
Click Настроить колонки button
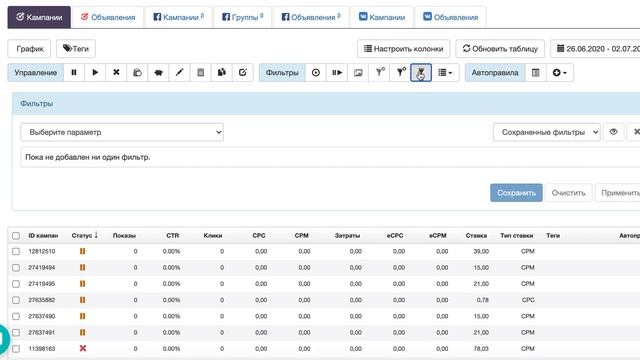coord(404,49)
